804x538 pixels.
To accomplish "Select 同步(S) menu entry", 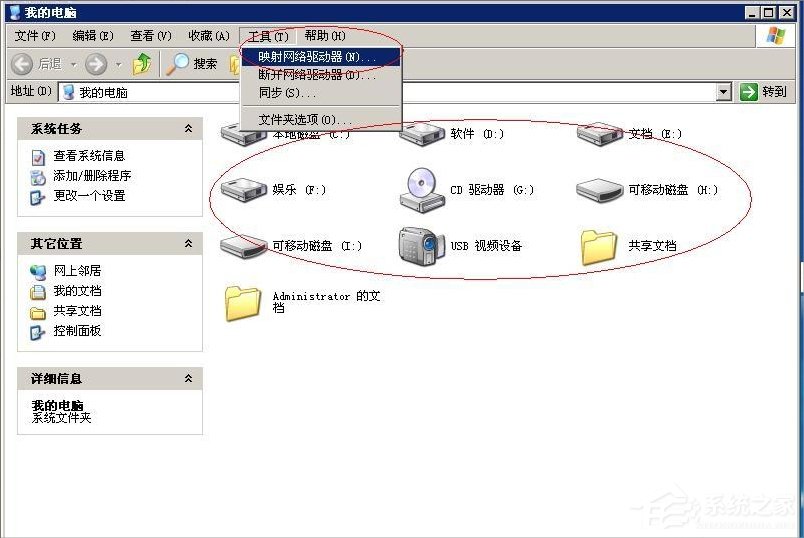I will point(320,93).
